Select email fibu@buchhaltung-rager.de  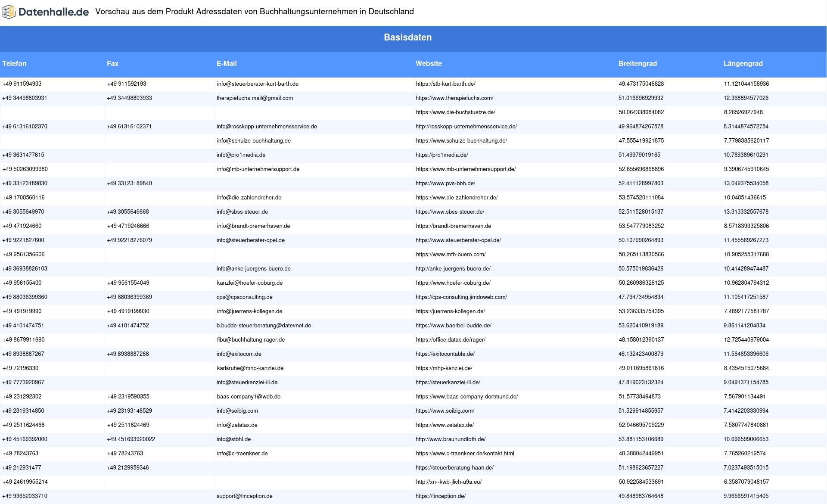point(251,340)
